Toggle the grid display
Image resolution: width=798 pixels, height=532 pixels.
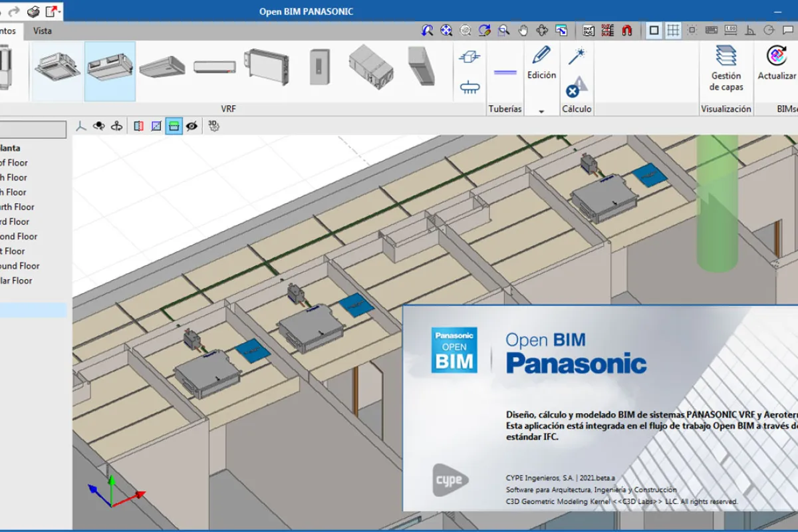[x=673, y=30]
